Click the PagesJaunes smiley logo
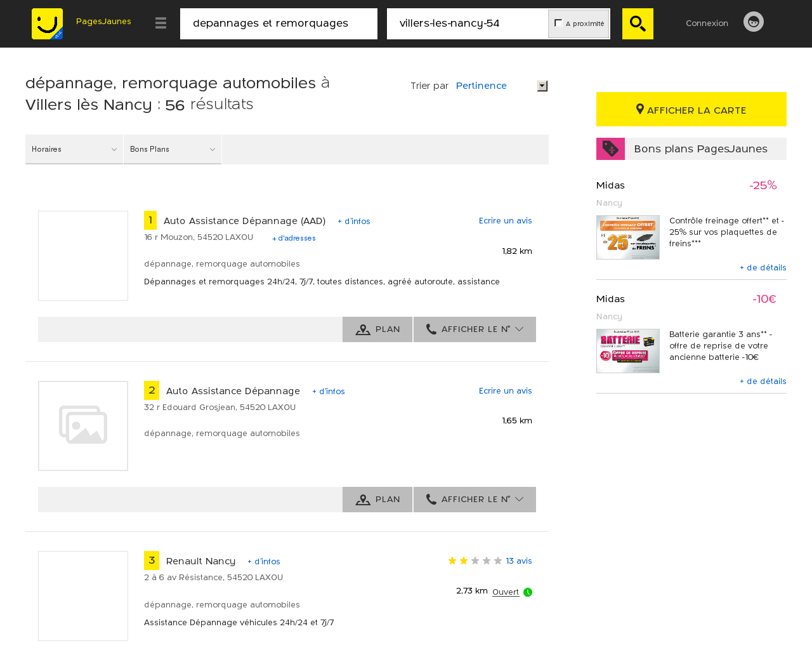 pyautogui.click(x=47, y=23)
